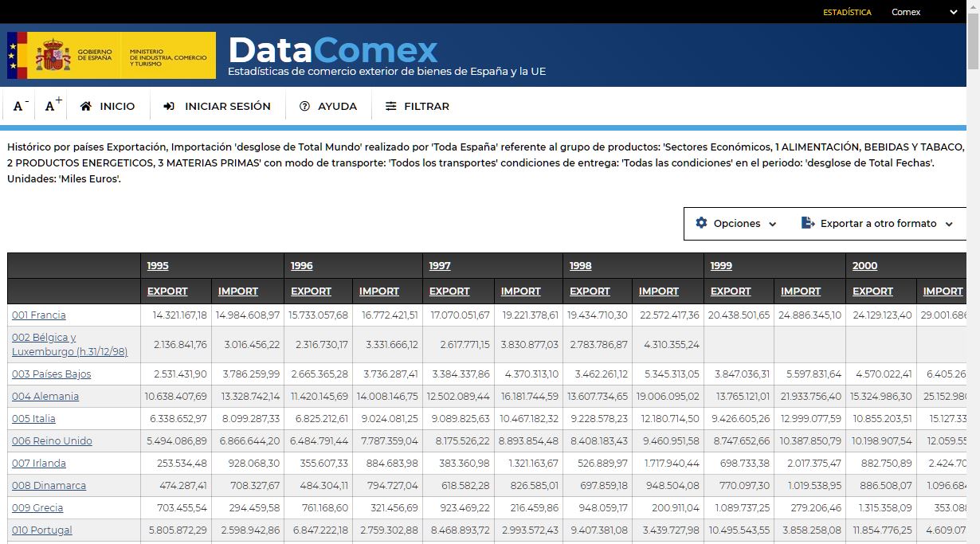Image resolution: width=980 pixels, height=544 pixels.
Task: Click IMPORT header under 1998
Action: click(659, 292)
